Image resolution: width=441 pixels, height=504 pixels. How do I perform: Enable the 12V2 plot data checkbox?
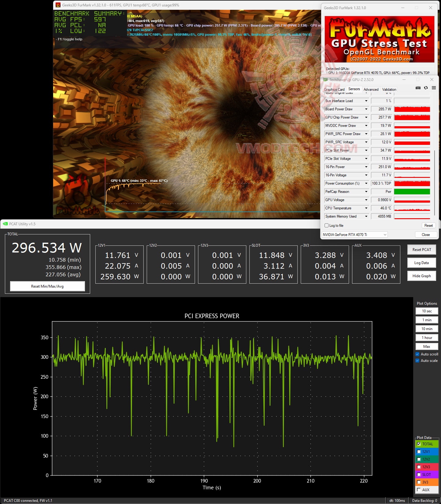[419, 459]
